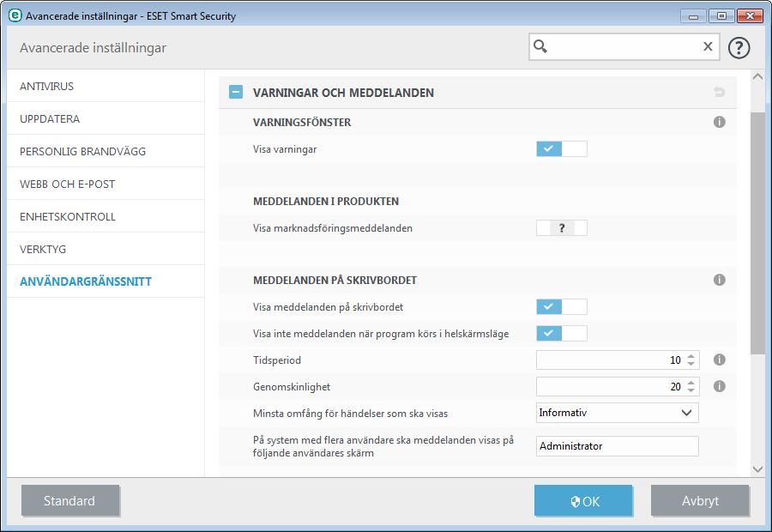The image size is (772, 532).
Task: Click the search magnifier icon
Action: 540,46
